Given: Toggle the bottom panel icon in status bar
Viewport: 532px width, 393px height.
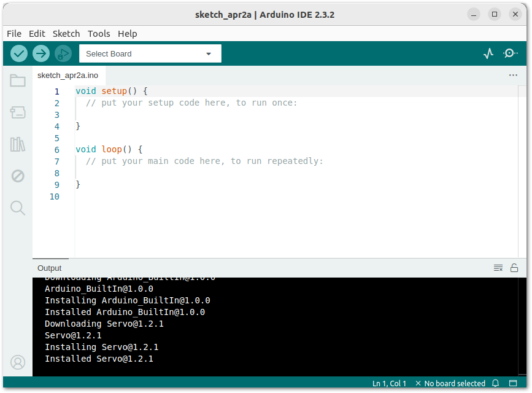Looking at the screenshot, I should [513, 383].
